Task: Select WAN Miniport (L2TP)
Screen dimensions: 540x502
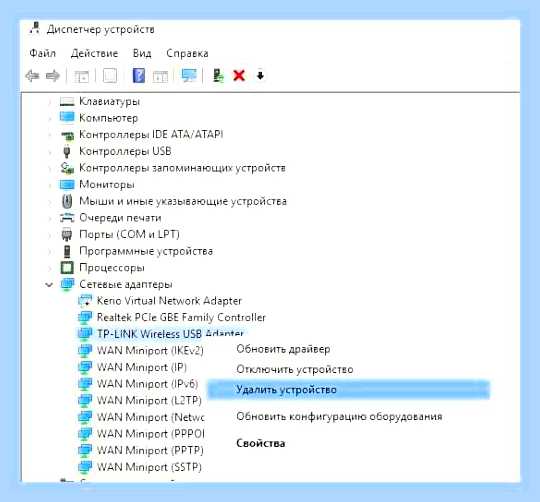Action: (149, 400)
